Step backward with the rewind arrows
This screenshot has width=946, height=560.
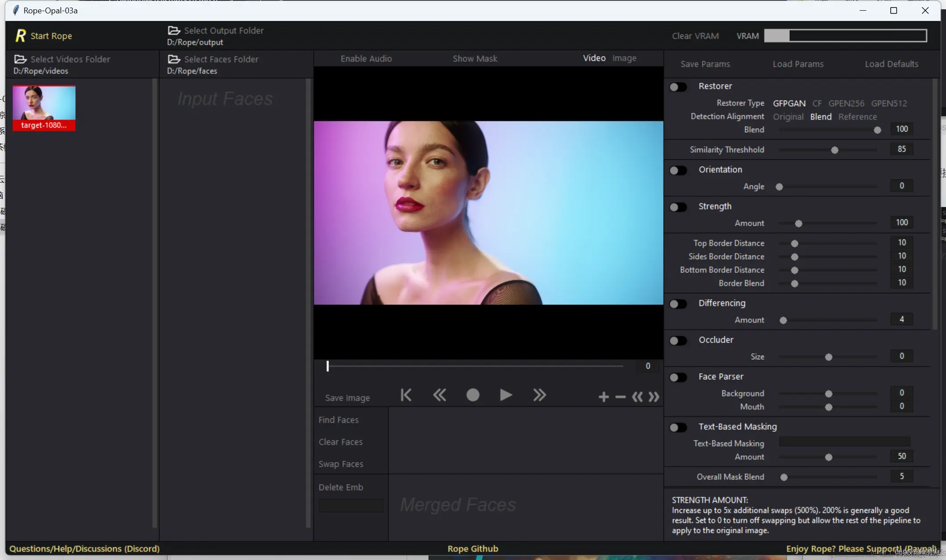click(x=439, y=395)
